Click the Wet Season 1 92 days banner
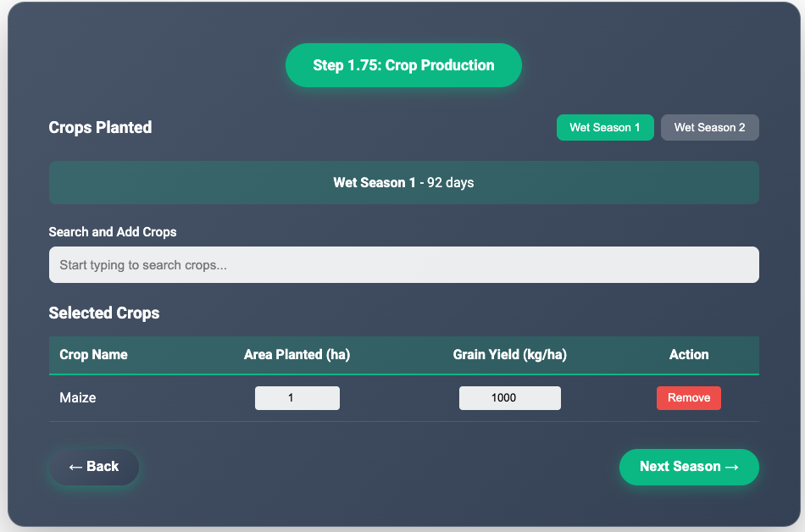This screenshot has height=532, width=805. [403, 183]
